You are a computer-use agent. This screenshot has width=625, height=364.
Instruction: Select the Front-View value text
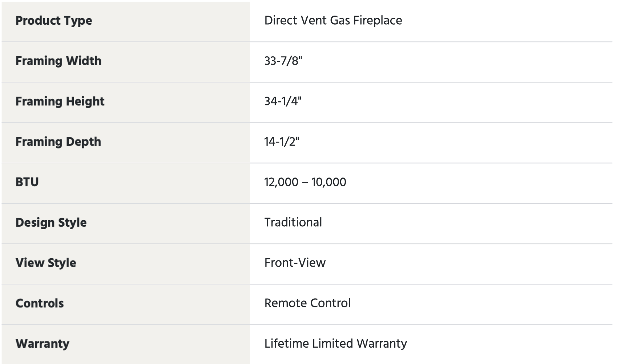(x=295, y=263)
